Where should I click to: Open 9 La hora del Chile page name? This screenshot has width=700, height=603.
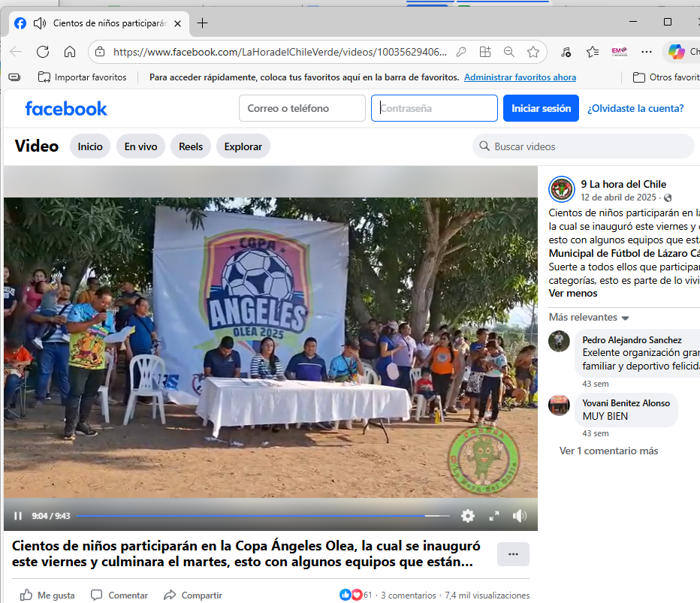[623, 184]
